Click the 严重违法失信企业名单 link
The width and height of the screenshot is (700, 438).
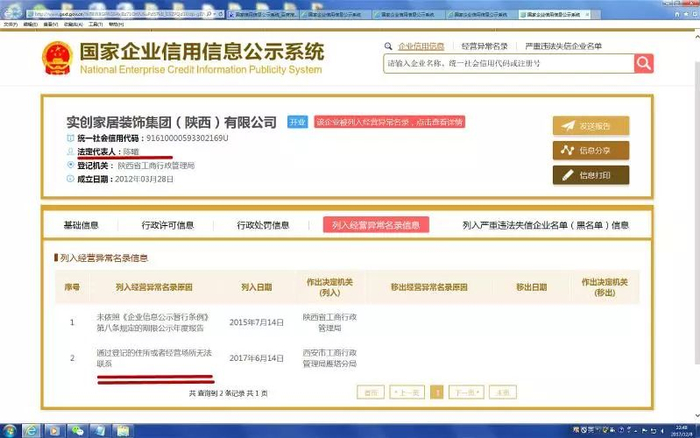coord(563,46)
